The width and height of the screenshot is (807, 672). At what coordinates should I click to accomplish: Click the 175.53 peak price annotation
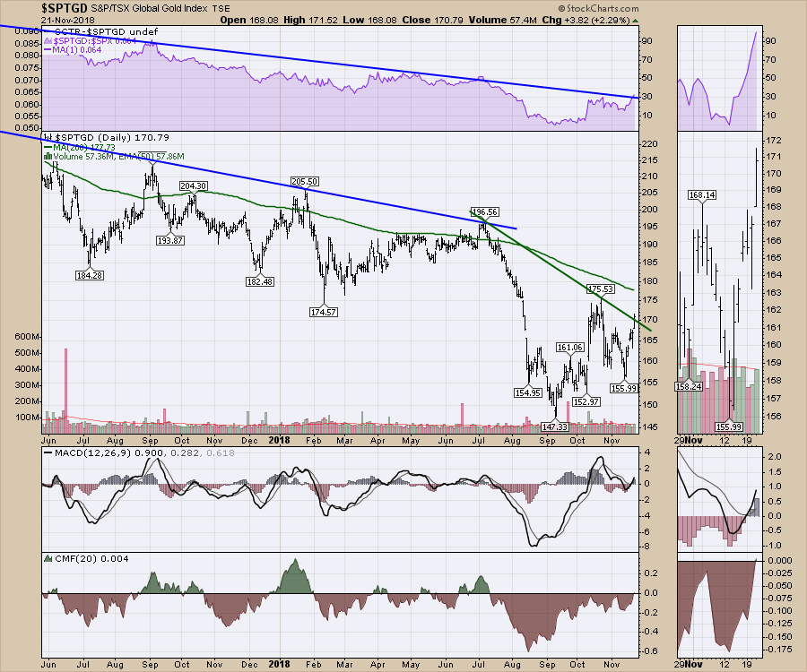point(601,289)
